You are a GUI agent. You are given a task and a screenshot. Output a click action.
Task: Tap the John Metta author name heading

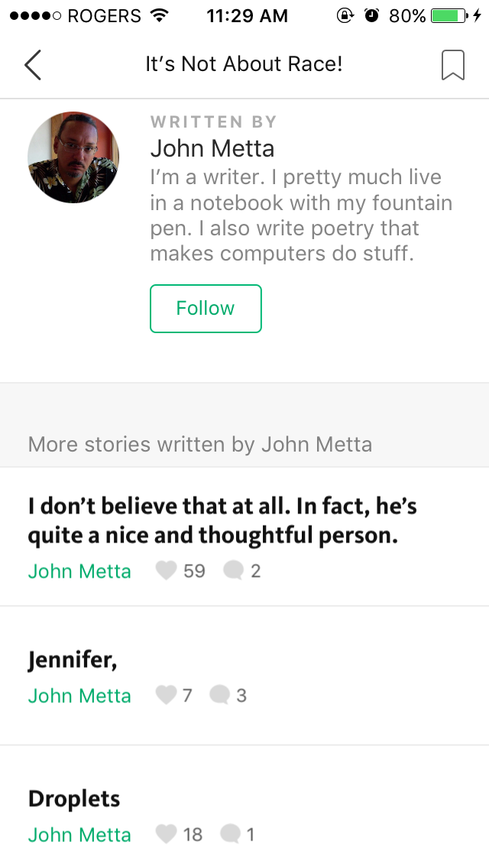pyautogui.click(x=212, y=148)
